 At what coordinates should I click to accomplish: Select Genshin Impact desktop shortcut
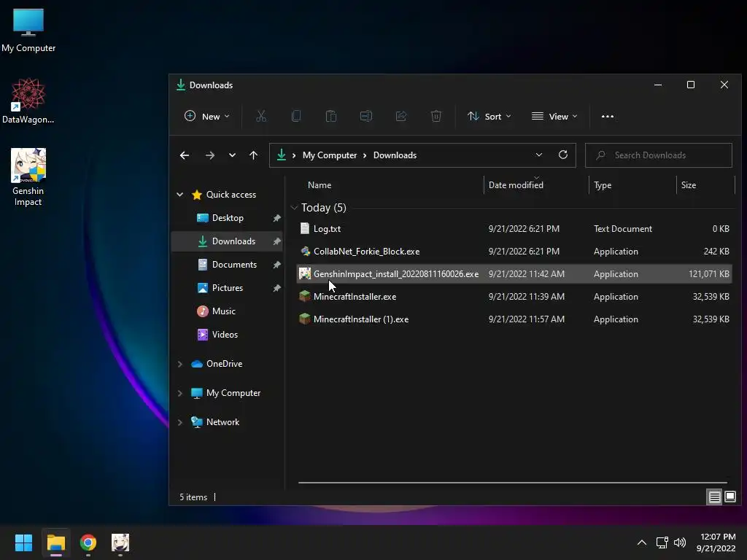pyautogui.click(x=28, y=177)
